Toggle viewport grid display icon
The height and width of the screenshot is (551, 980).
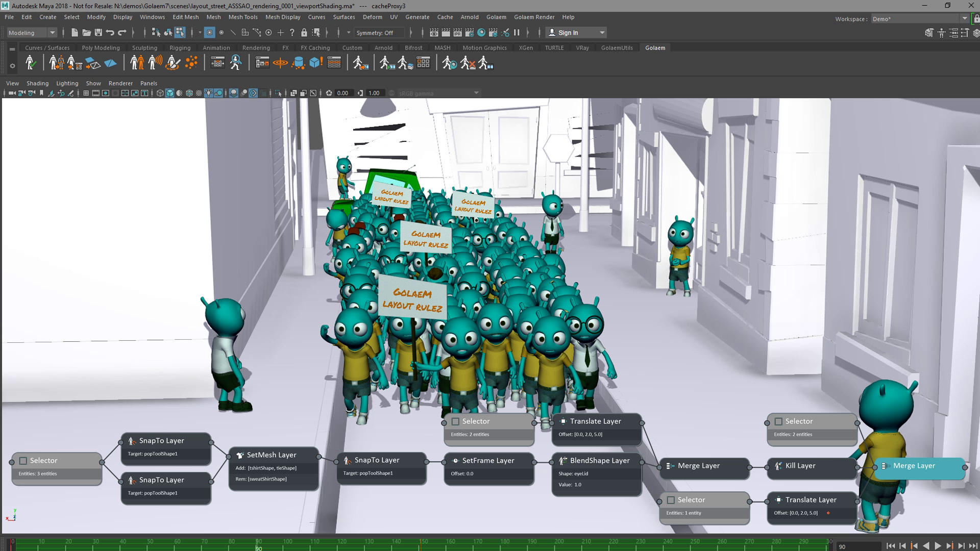coord(86,93)
